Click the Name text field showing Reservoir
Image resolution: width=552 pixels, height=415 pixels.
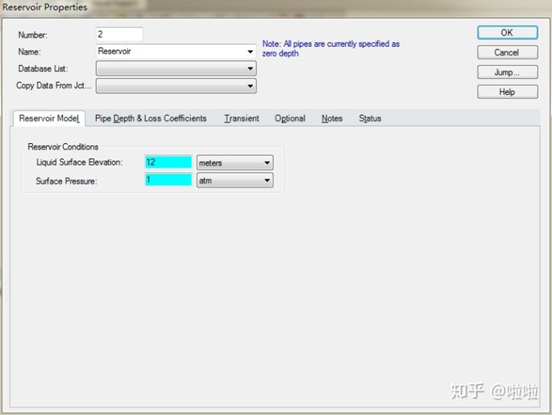pos(171,51)
